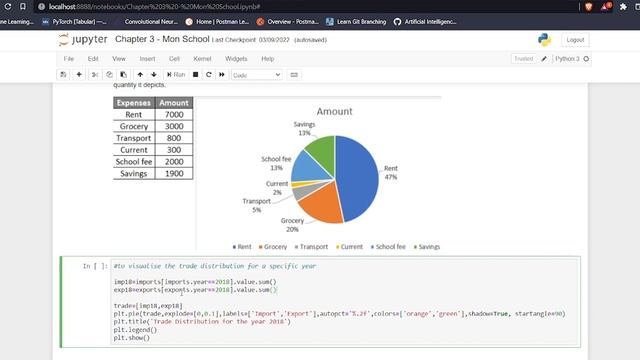Screen dimensions: 640x360
Task: Open the Home | Postman Le... bookmark
Action: click(x=217, y=22)
